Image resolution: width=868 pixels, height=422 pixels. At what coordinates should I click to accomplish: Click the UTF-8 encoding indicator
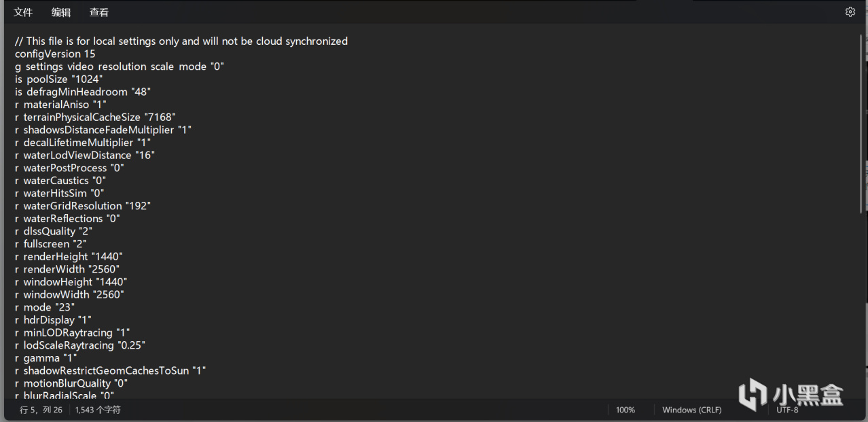pos(787,410)
